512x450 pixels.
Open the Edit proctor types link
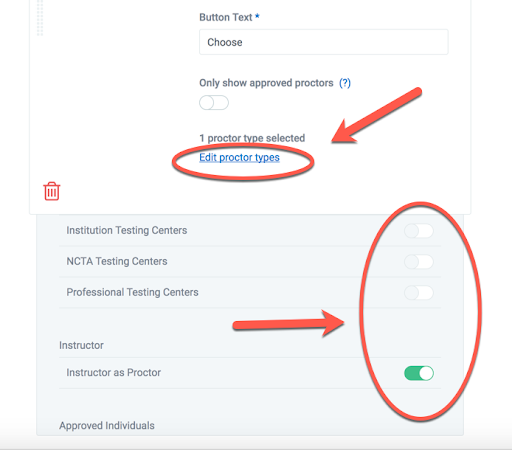(239, 157)
